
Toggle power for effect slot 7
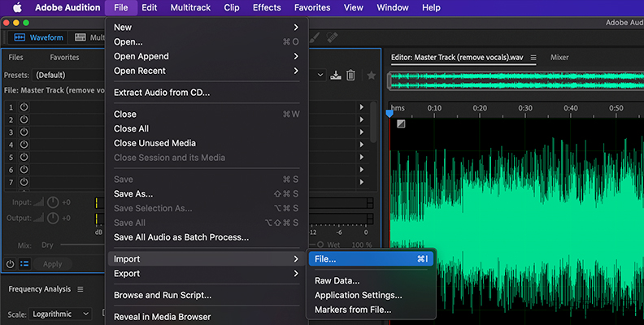click(x=24, y=182)
